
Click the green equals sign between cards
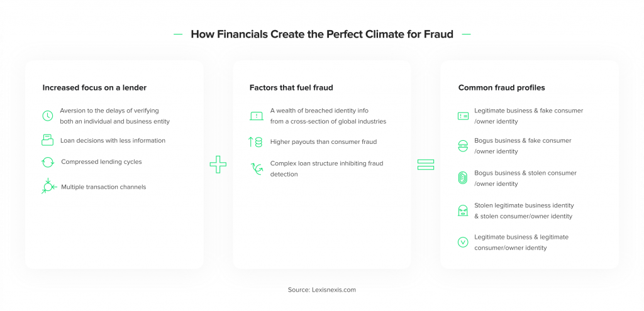click(x=426, y=165)
